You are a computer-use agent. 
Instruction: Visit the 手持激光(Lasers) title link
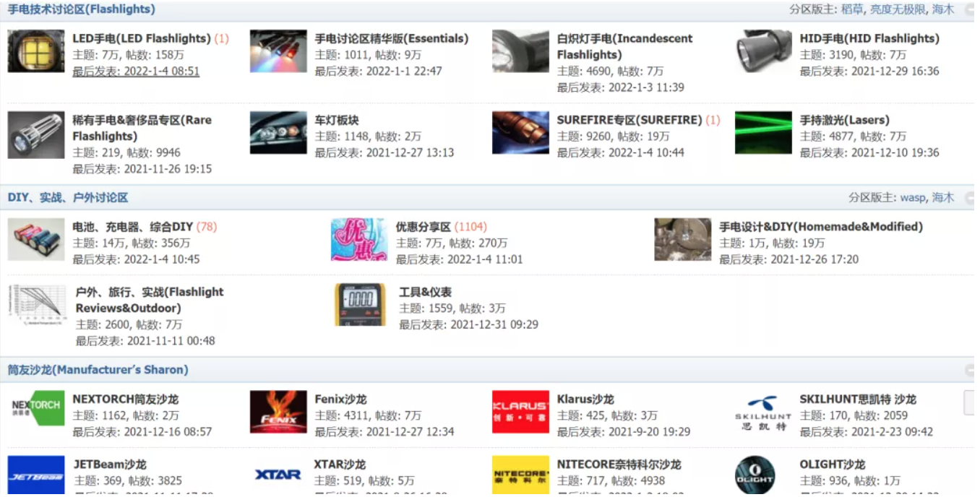pos(845,120)
